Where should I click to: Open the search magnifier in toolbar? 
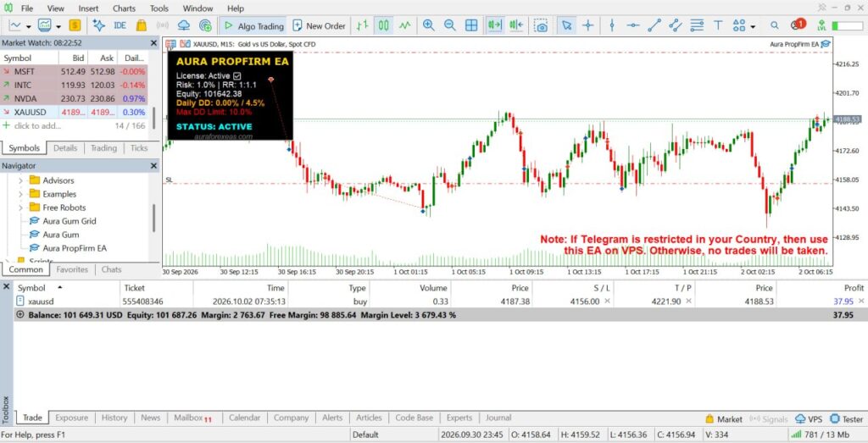click(x=775, y=25)
